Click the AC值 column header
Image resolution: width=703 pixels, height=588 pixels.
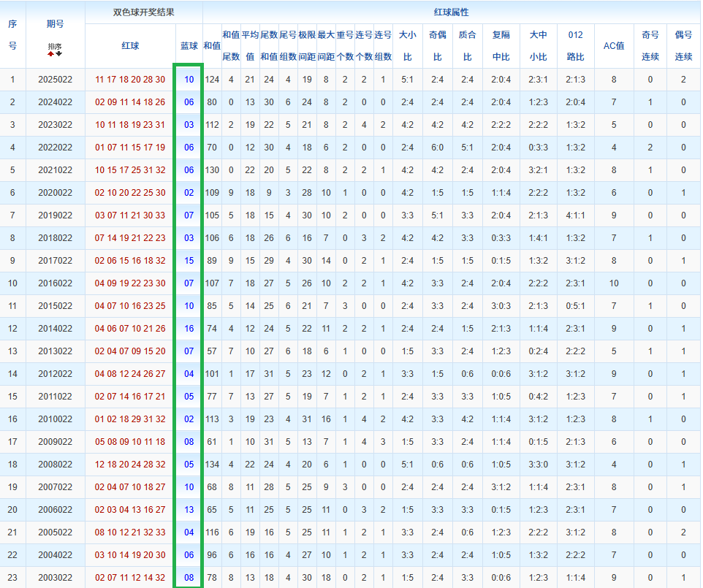[614, 46]
